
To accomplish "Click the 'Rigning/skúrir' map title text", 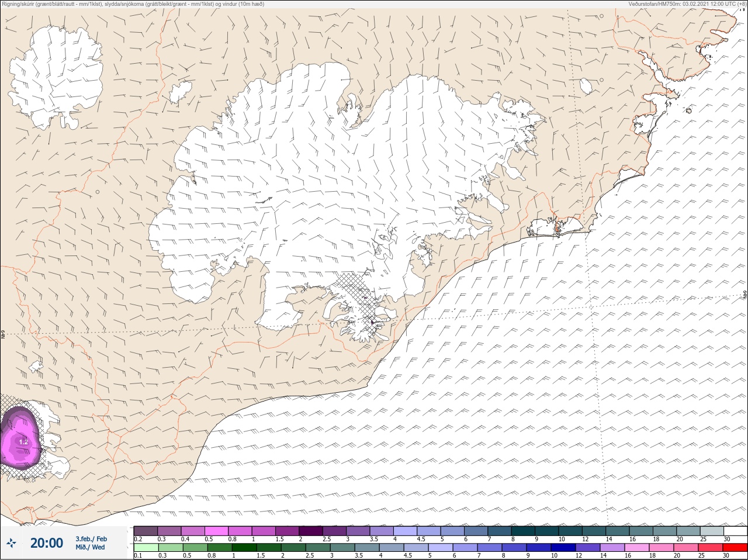I will tap(134, 4).
